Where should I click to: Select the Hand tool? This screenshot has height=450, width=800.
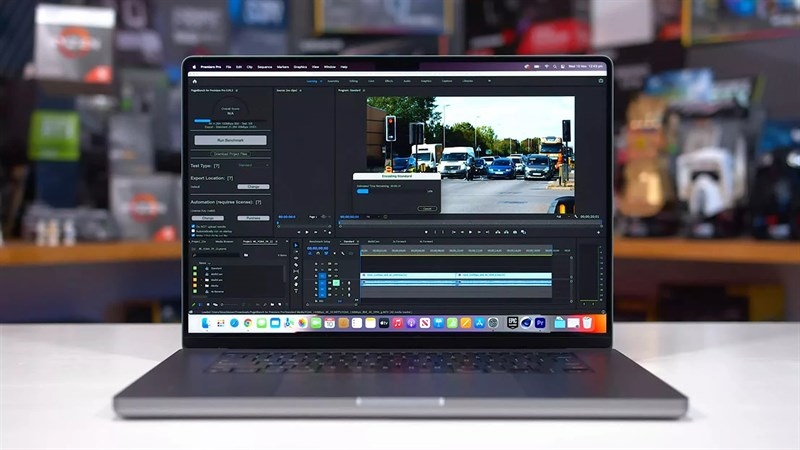coord(296,284)
